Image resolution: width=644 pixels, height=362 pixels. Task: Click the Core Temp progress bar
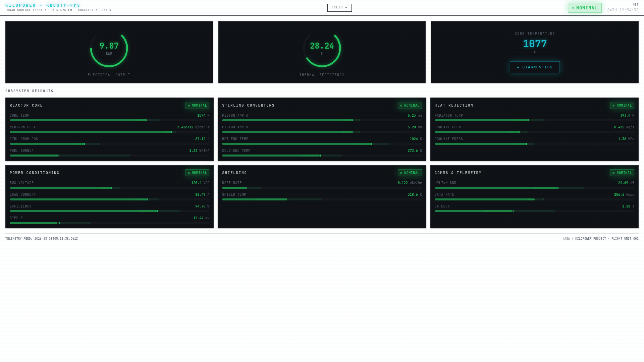(x=109, y=120)
